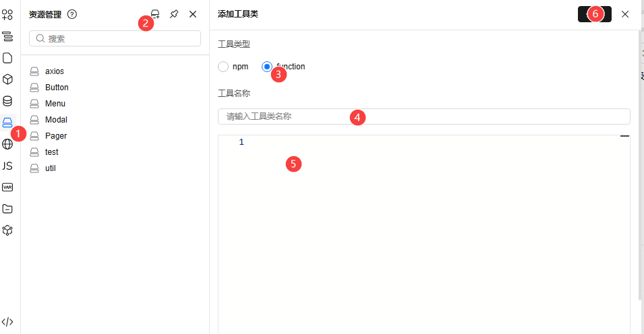This screenshot has width=644, height=334.
Task: Click the help question mark icon
Action: tap(72, 14)
